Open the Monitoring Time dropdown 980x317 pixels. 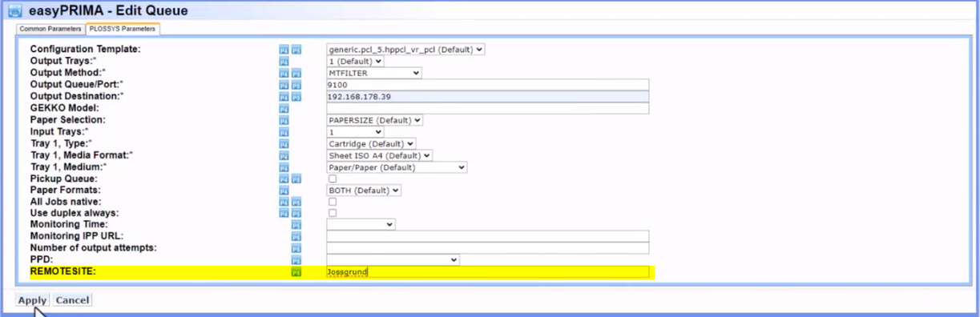361,225
